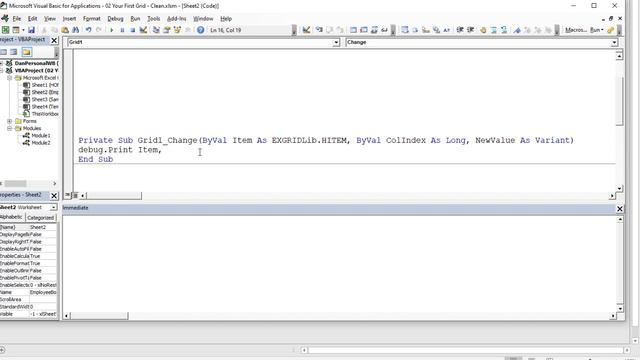Click the Toggle Breakpoint hand icon
Image resolution: width=640 pixels, height=360 pixels.
483,30
